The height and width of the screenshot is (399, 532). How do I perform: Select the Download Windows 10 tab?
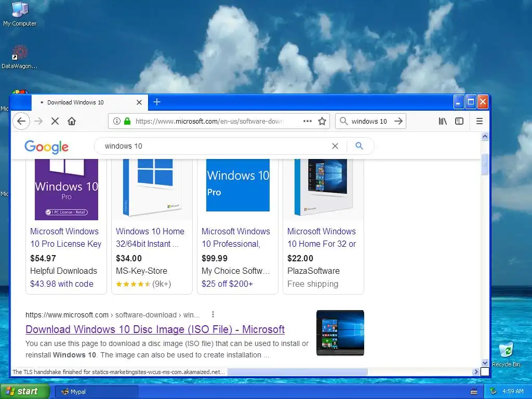click(x=89, y=102)
